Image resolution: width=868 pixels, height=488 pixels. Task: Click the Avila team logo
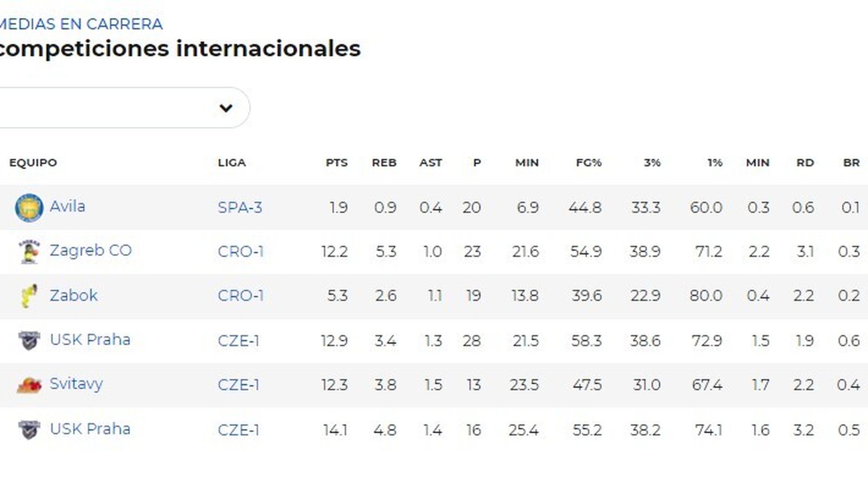point(28,207)
